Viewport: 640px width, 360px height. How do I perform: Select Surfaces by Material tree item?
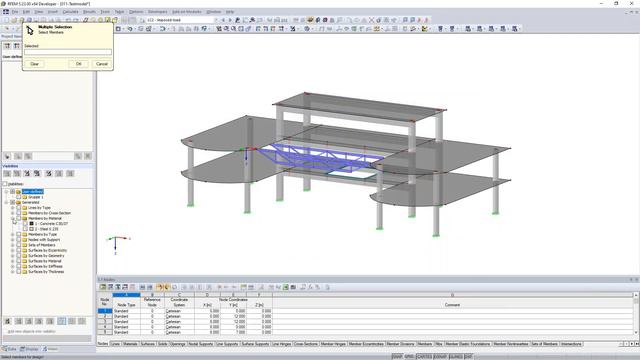pos(45,261)
